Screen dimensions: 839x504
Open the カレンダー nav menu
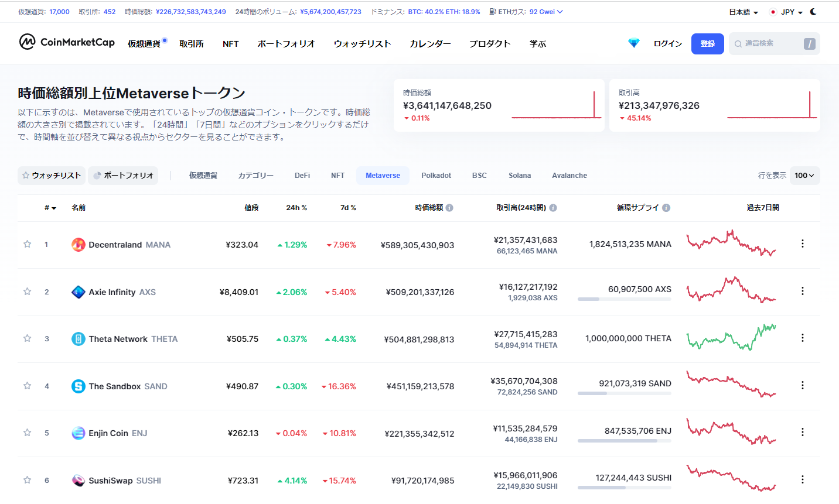(x=431, y=44)
